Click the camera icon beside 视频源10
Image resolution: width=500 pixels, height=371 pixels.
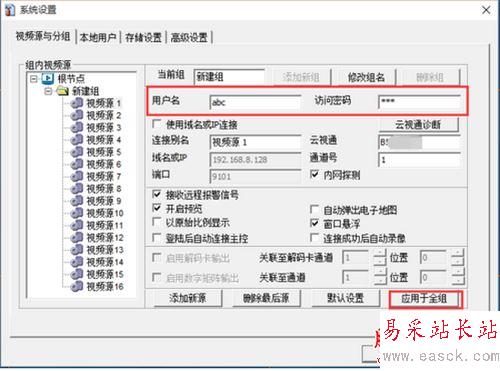tap(77, 213)
